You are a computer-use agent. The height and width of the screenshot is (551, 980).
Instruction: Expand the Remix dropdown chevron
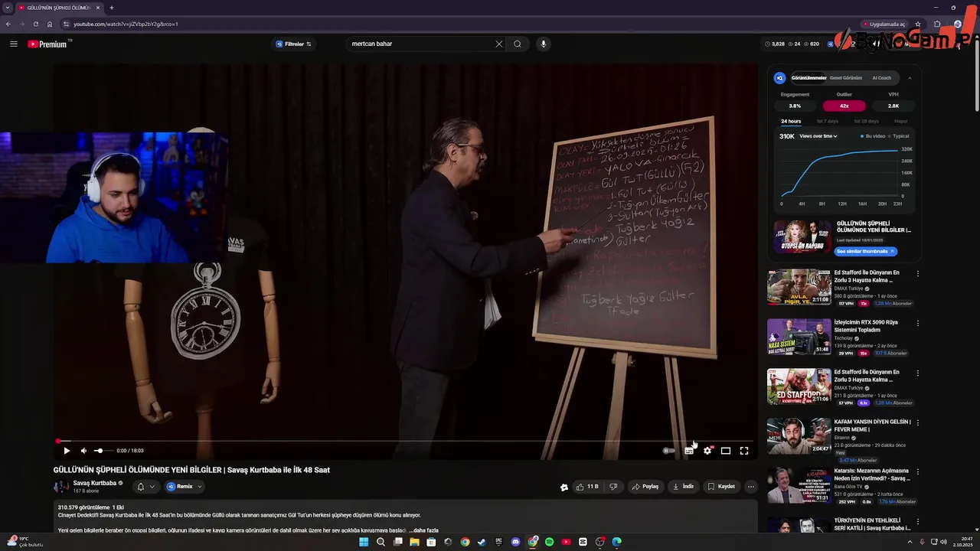200,487
